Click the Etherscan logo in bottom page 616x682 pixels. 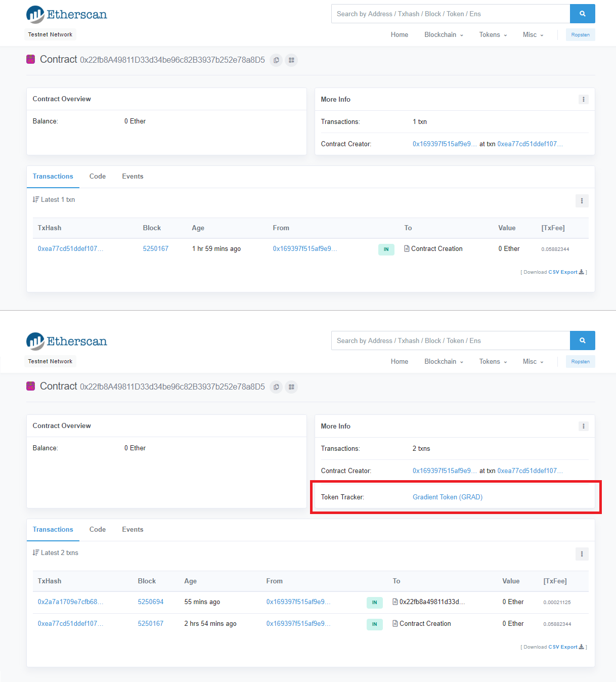pyautogui.click(x=66, y=342)
